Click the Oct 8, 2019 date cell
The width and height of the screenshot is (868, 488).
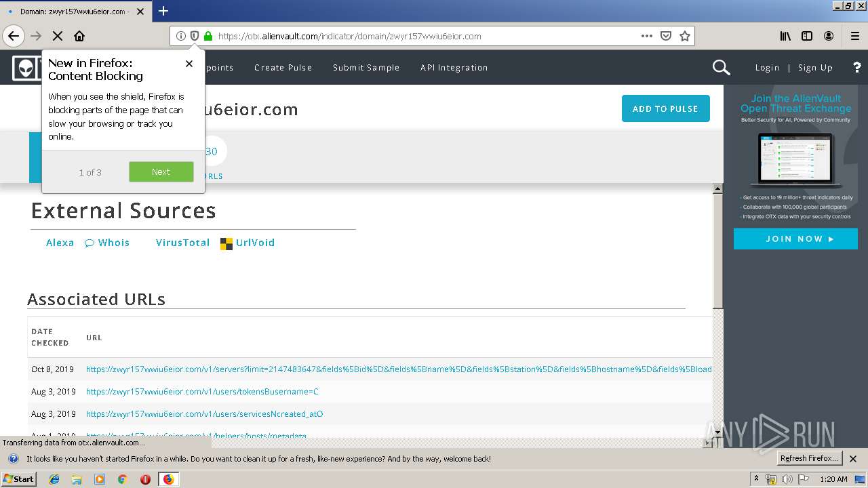tap(53, 369)
